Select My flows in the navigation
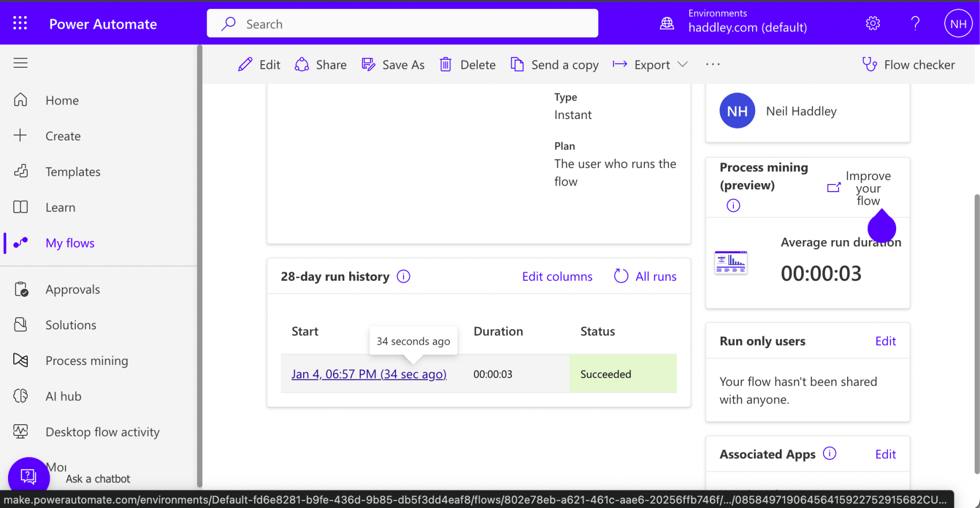This screenshot has width=980, height=508. 70,243
